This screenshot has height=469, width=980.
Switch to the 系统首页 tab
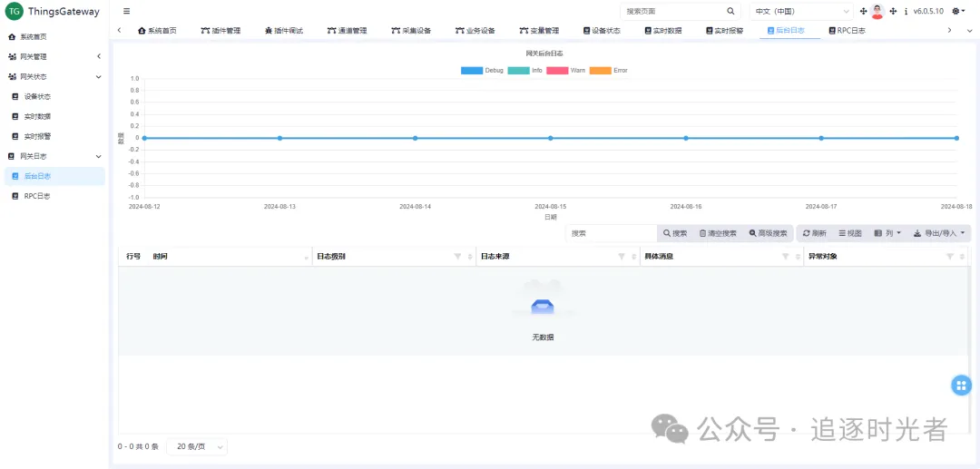click(158, 30)
